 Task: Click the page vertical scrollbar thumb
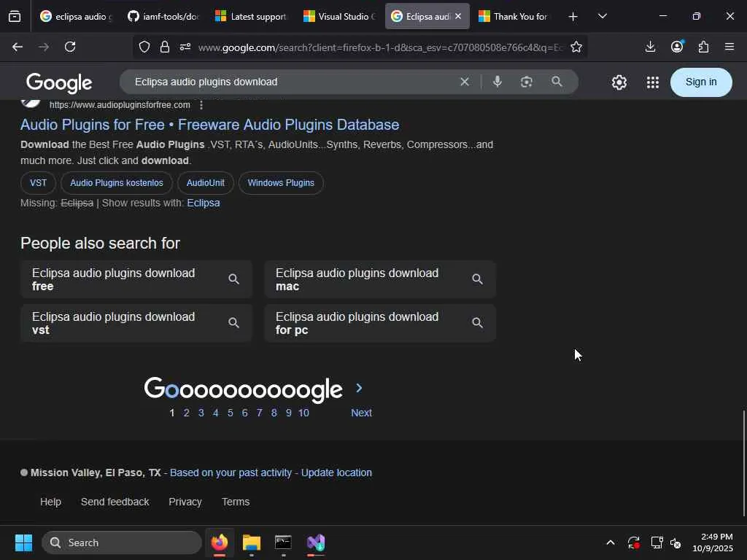(743, 463)
